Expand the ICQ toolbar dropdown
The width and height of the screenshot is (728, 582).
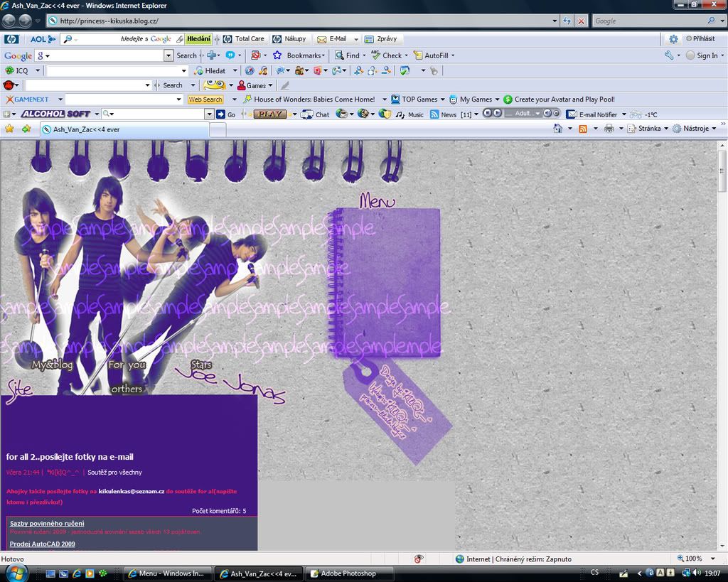click(x=38, y=70)
